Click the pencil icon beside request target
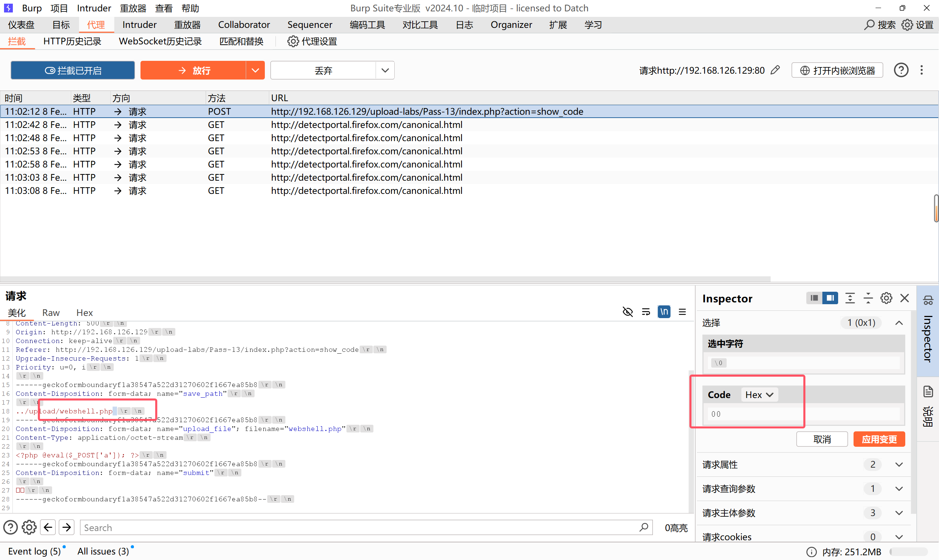The image size is (939, 560). click(x=775, y=70)
